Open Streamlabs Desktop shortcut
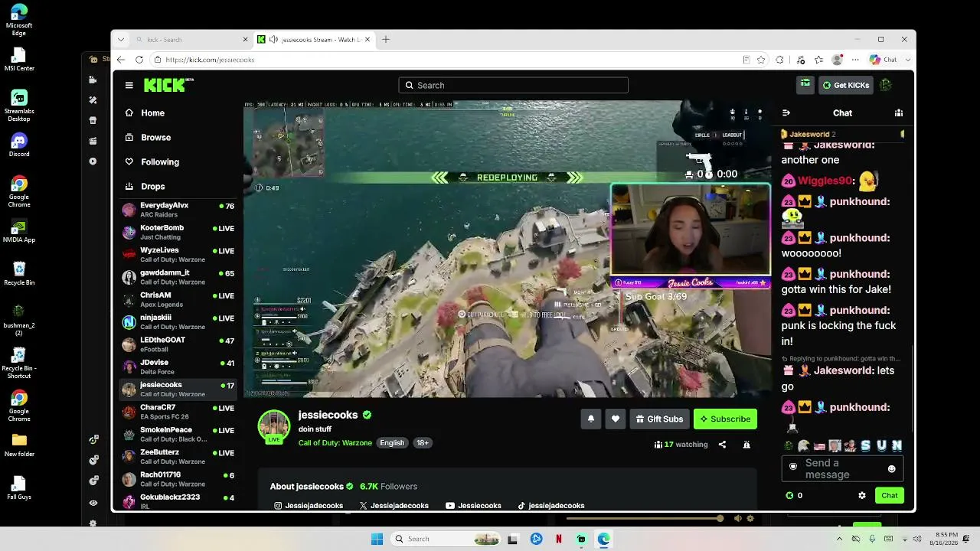980x551 pixels. [x=19, y=106]
